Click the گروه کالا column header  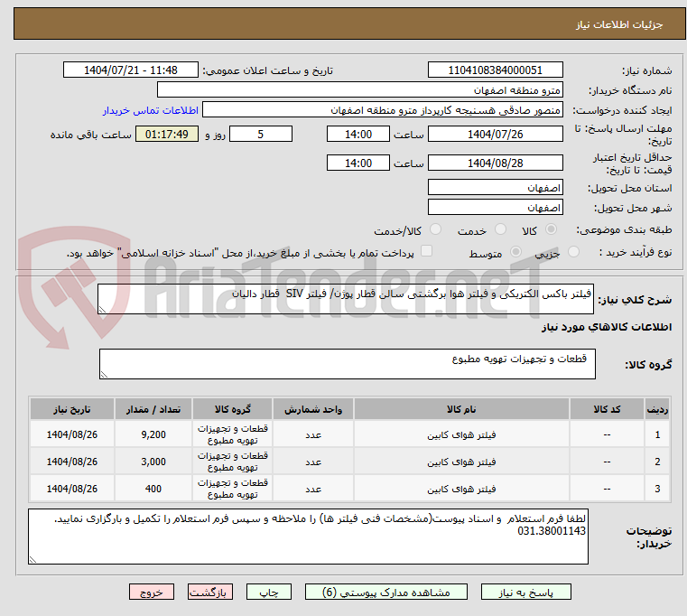point(232,409)
